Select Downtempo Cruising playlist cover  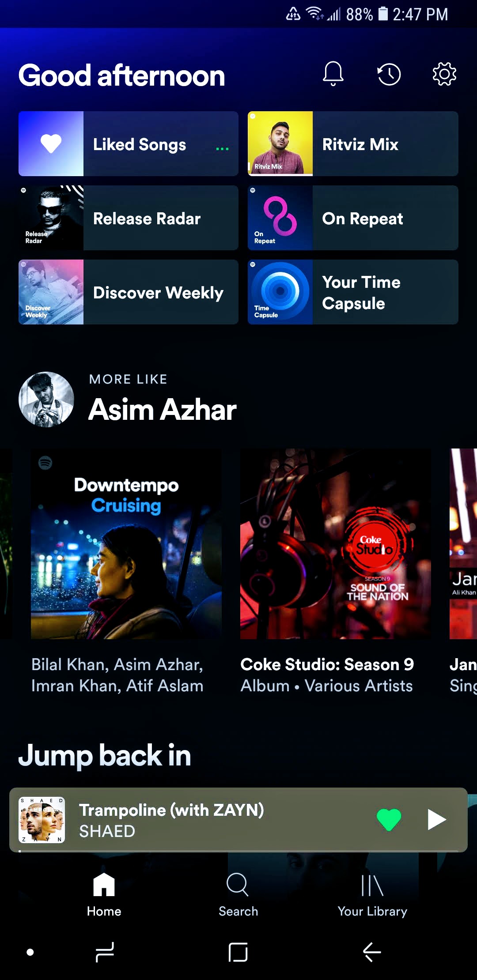tap(126, 544)
